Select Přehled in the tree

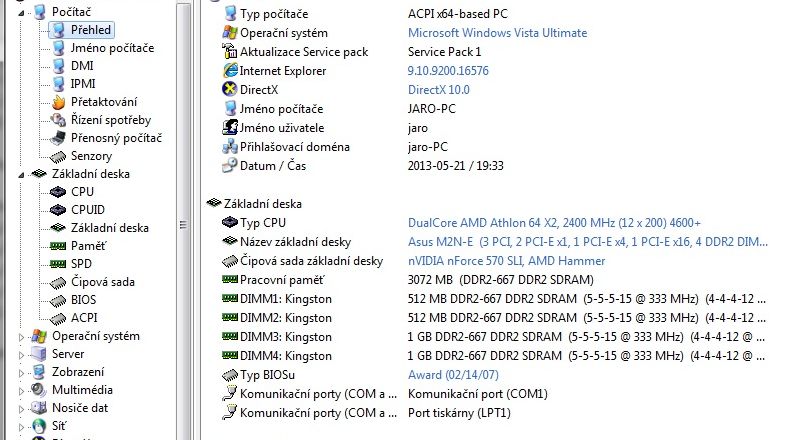tap(91, 30)
